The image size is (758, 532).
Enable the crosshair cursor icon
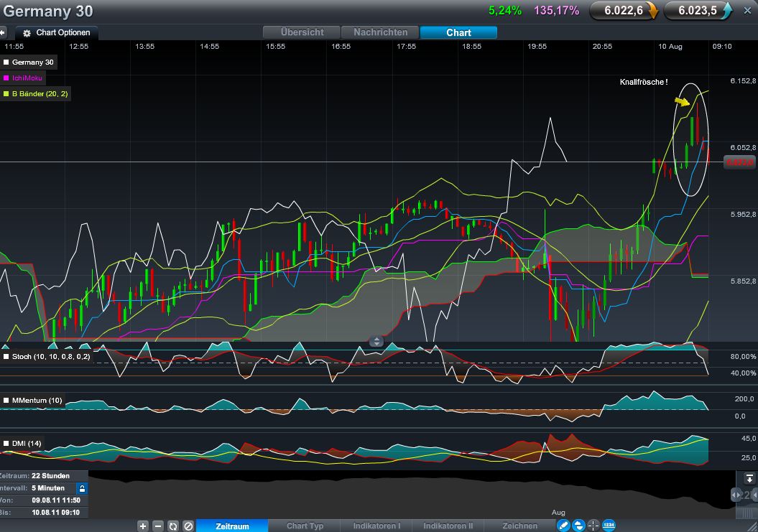(x=593, y=526)
